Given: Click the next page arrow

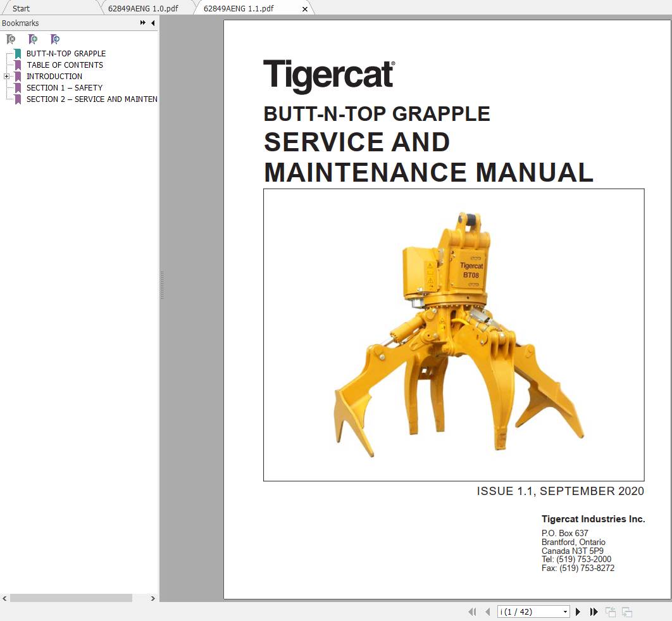Looking at the screenshot, I should pos(578,612).
